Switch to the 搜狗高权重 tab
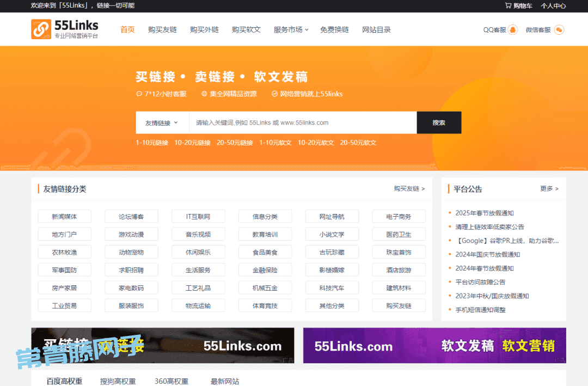The image size is (588, 386). (x=118, y=381)
